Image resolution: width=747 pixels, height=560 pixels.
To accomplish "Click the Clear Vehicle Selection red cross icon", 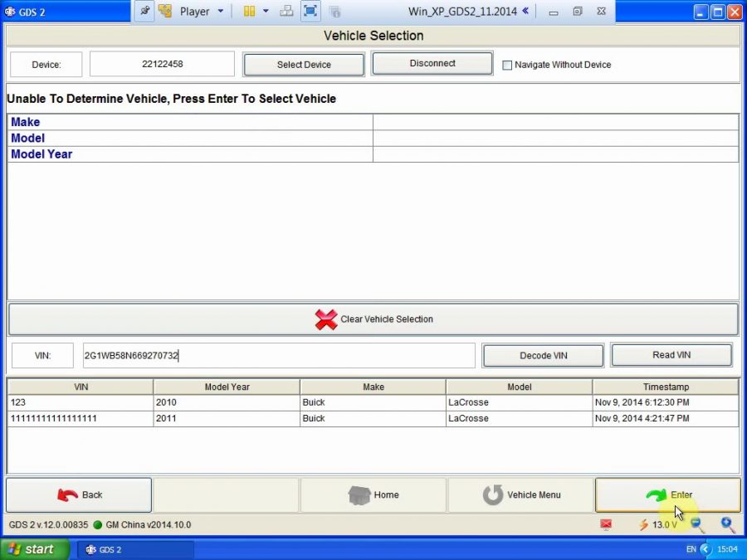I will pos(325,319).
